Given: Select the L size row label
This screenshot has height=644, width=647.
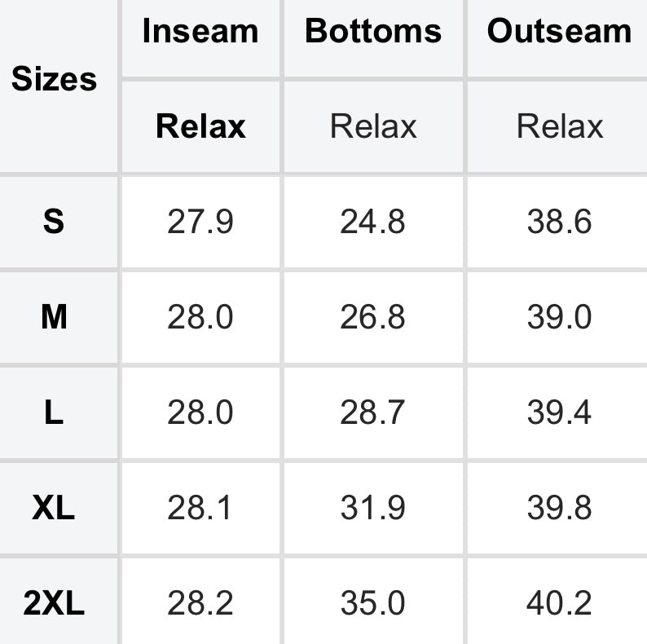Looking at the screenshot, I should [54, 412].
